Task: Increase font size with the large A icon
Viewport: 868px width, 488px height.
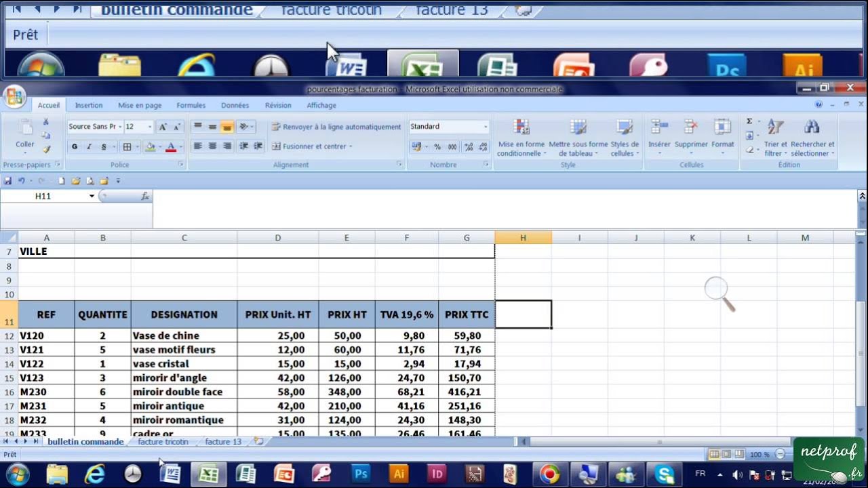Action: point(163,127)
